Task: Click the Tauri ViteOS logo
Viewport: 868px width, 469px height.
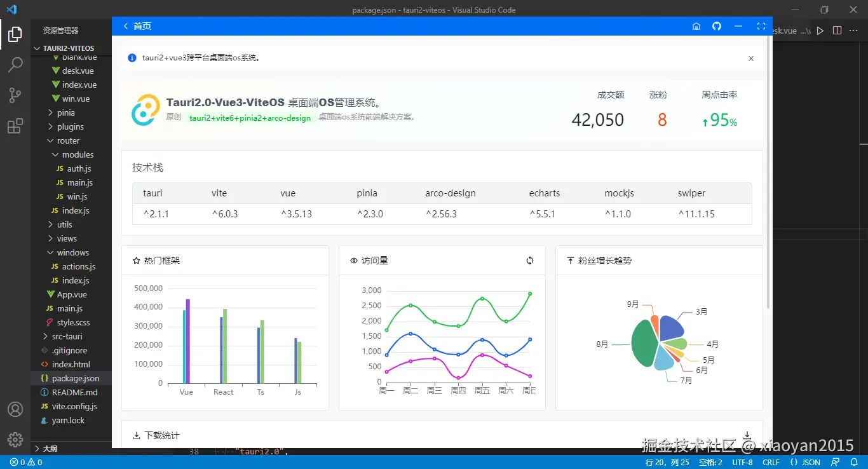Action: pyautogui.click(x=146, y=110)
